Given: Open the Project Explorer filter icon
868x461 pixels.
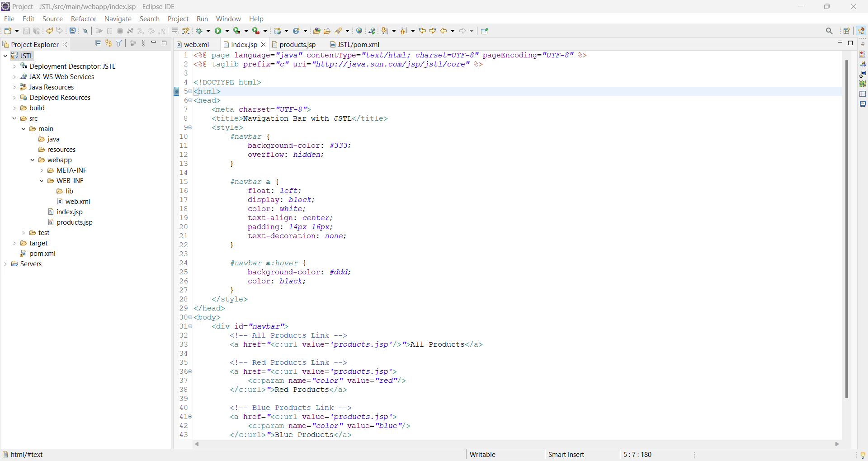Looking at the screenshot, I should (119, 43).
